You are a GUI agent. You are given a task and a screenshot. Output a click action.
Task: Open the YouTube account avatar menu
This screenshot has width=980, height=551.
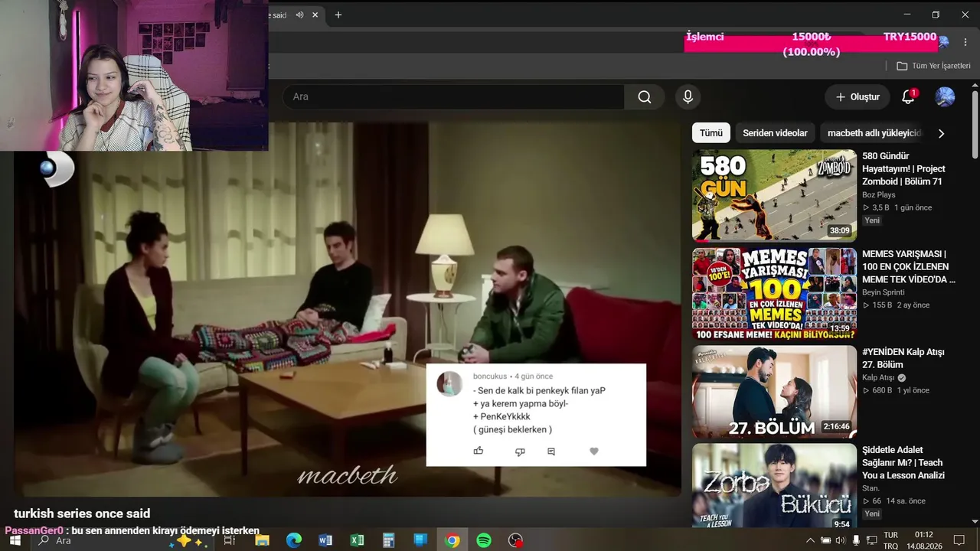click(945, 97)
